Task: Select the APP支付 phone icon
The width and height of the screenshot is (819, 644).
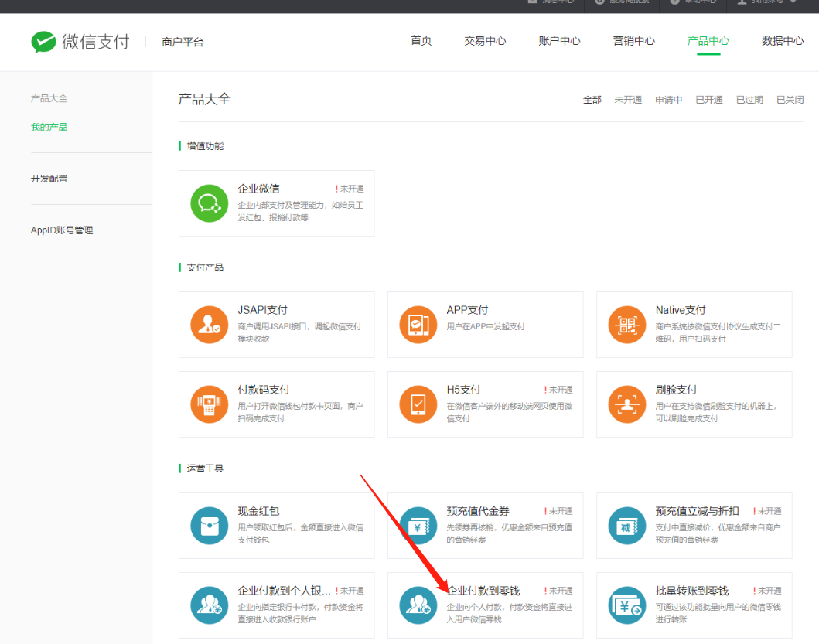Action: point(418,325)
